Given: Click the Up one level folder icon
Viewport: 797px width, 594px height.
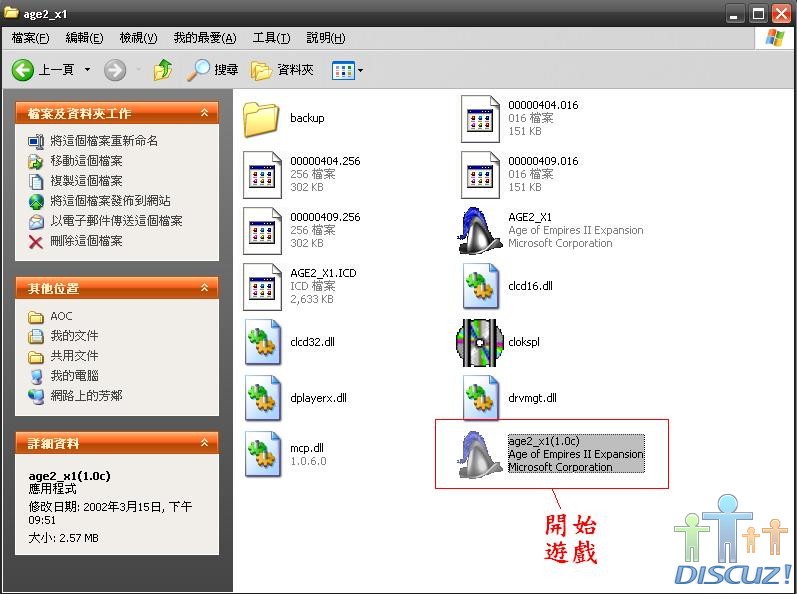Looking at the screenshot, I should click(163, 70).
